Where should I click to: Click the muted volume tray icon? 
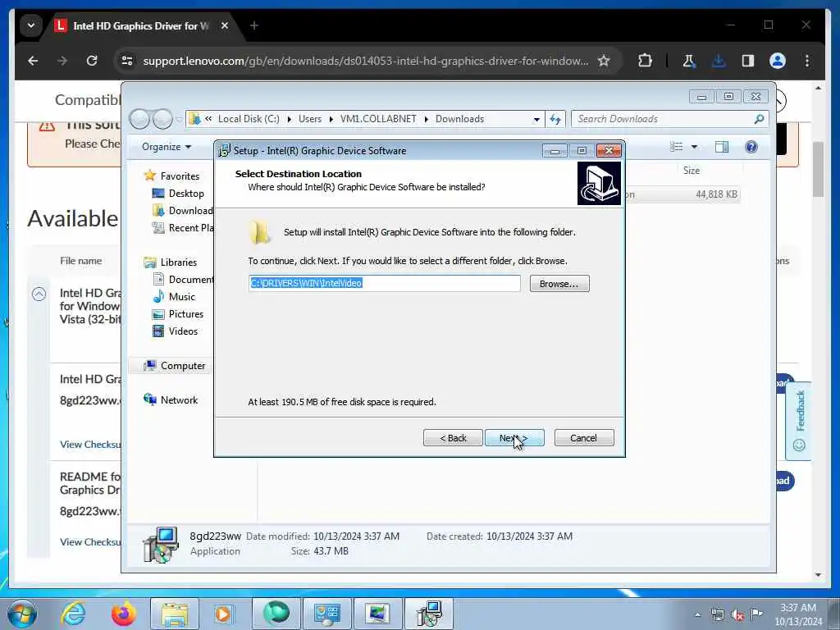737,614
